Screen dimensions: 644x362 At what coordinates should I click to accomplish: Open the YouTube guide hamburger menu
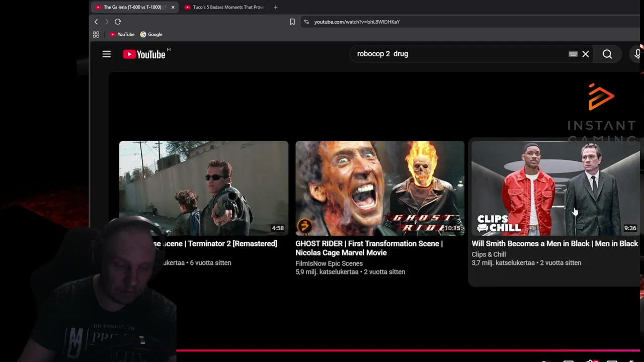coord(106,54)
